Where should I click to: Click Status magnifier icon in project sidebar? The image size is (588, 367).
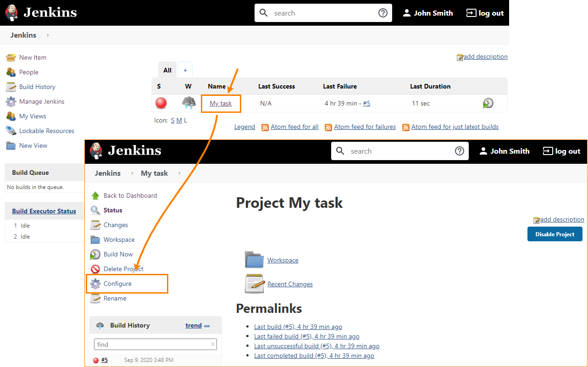click(95, 210)
